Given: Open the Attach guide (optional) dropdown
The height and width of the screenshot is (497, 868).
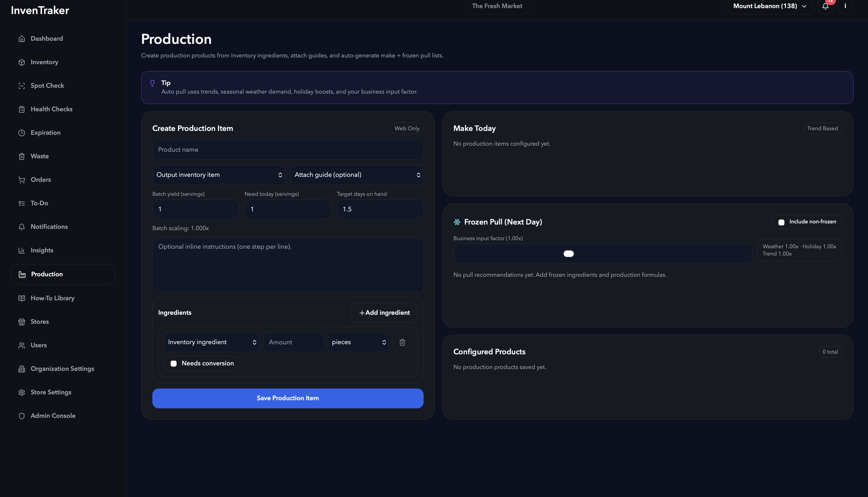Looking at the screenshot, I should pyautogui.click(x=357, y=175).
